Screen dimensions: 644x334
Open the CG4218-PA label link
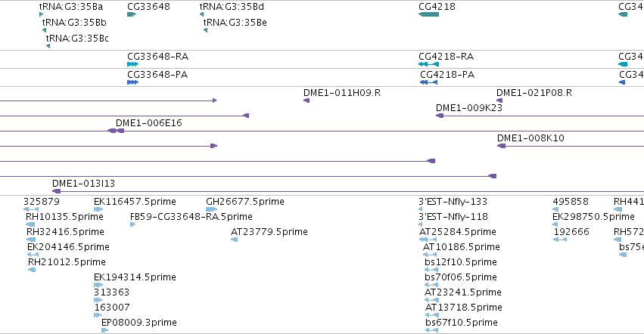pyautogui.click(x=447, y=74)
